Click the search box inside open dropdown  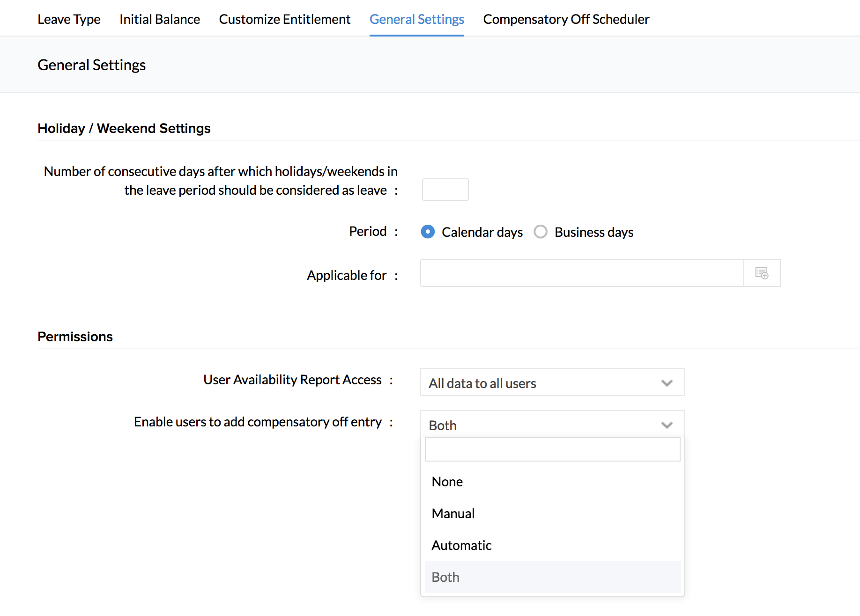tap(552, 449)
